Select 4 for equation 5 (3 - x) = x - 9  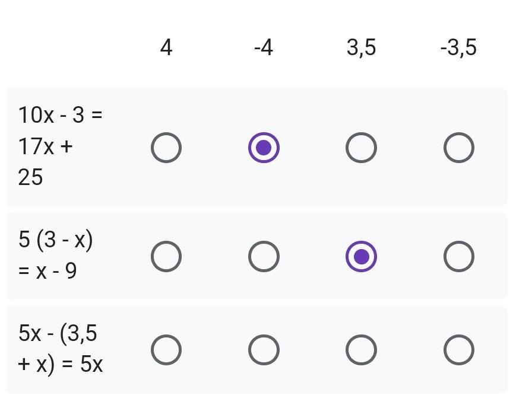tap(166, 257)
